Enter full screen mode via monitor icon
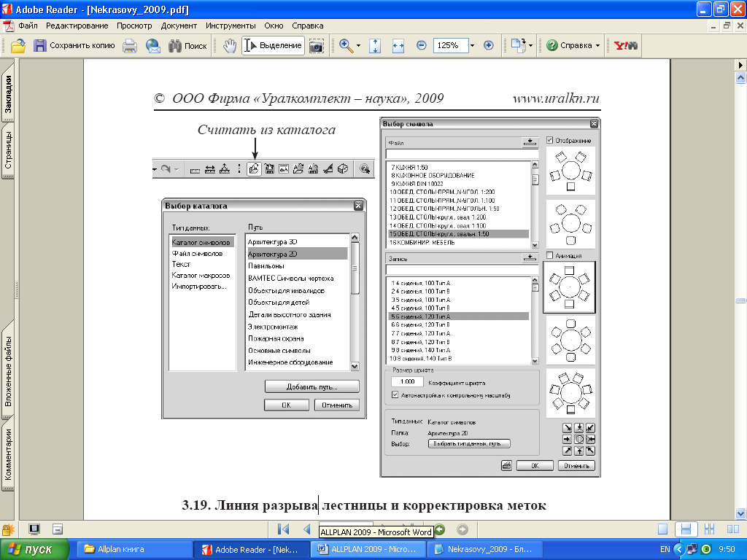747x560 pixels. (34, 529)
